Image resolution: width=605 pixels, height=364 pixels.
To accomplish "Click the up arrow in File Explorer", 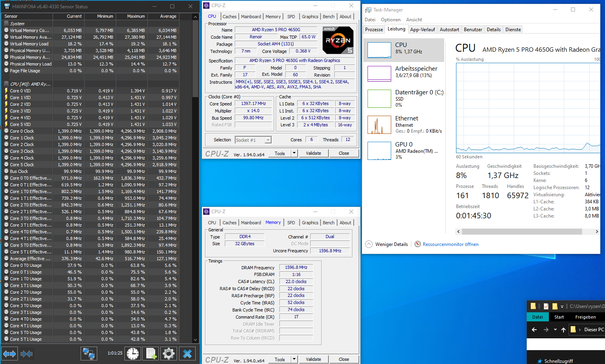I will [x=564, y=330].
